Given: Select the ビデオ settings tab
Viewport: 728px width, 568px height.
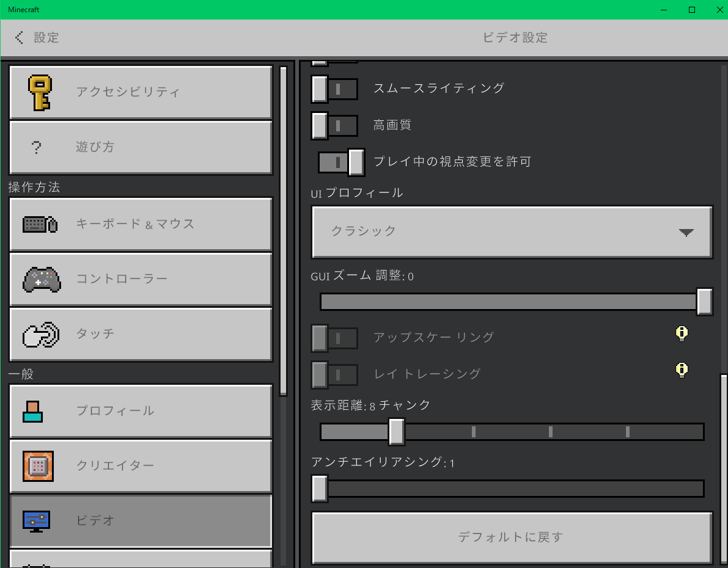Looking at the screenshot, I should (x=141, y=521).
